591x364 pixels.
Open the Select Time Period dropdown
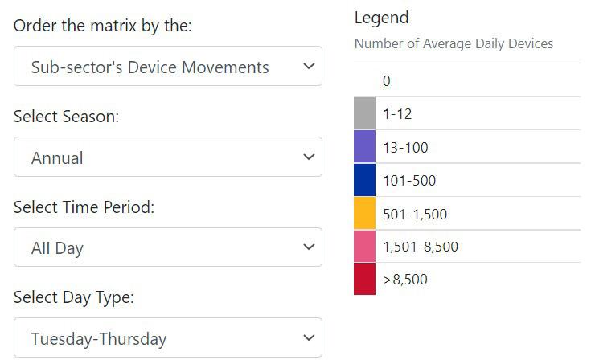pyautogui.click(x=167, y=247)
